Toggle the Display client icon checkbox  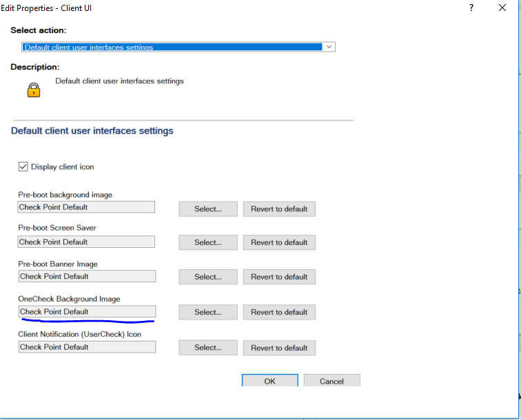point(23,167)
